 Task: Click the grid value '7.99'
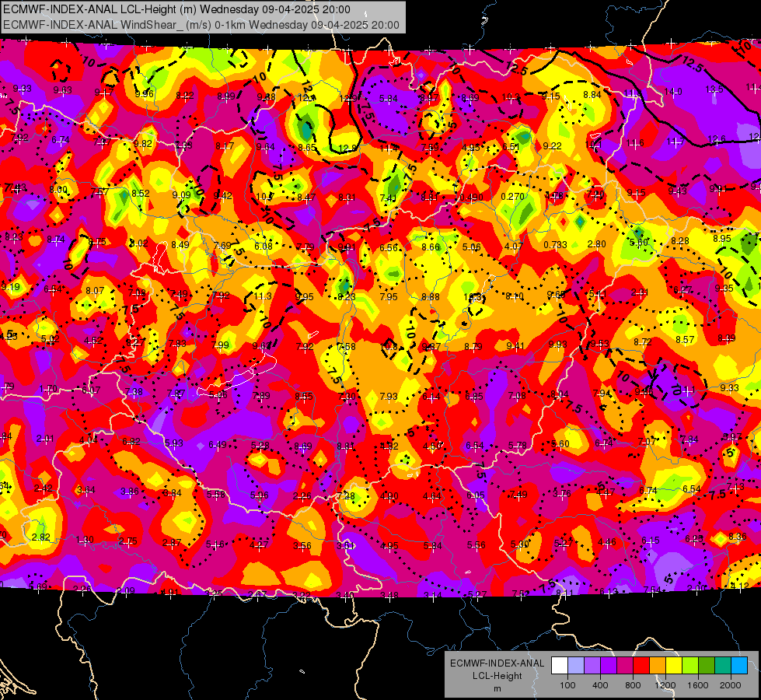point(220,345)
